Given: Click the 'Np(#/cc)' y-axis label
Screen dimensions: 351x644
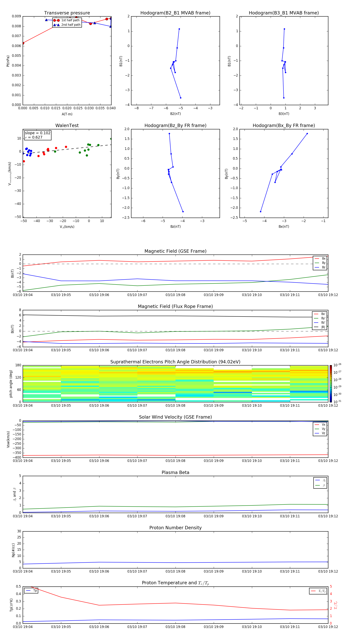Looking at the screenshot, I should click(13, 550).
